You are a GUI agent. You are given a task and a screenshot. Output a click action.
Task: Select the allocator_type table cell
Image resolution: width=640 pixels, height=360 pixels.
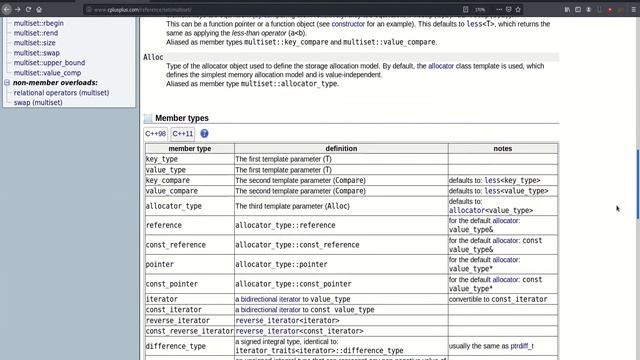(x=190, y=206)
